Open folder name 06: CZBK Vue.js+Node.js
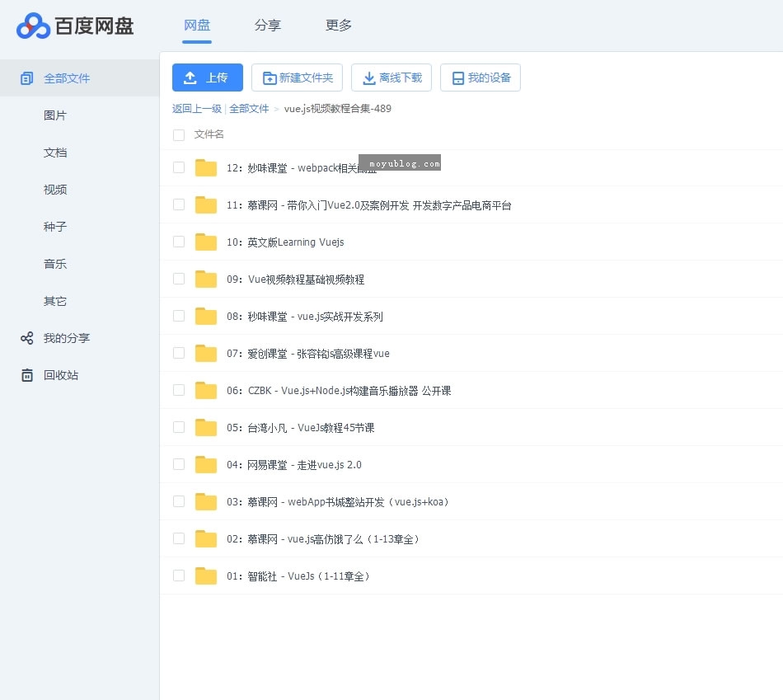Viewport: 783px width, 700px height. pos(339,391)
